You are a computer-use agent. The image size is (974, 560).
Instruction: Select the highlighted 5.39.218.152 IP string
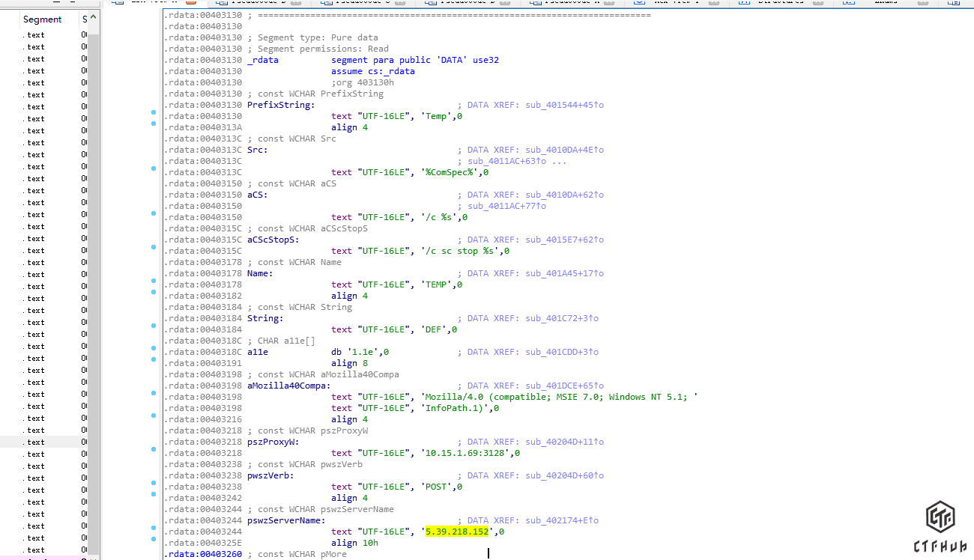[457, 532]
